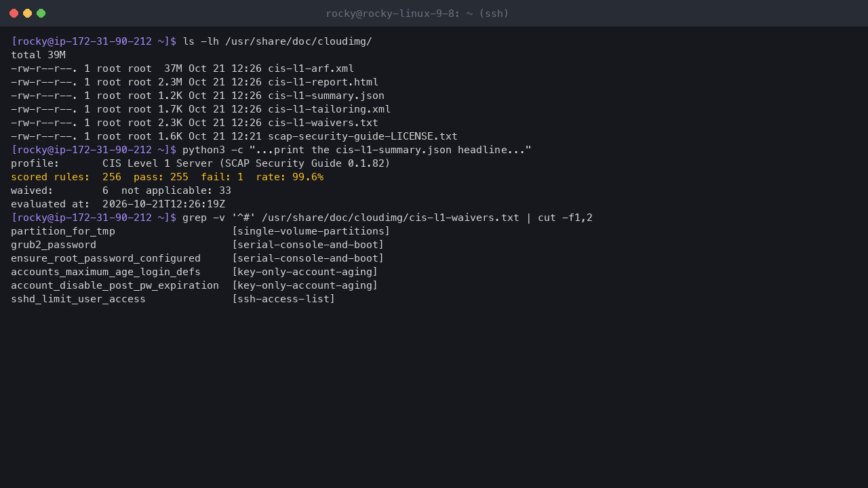Click the filename cis-l1-tailoring.xml

coord(329,109)
